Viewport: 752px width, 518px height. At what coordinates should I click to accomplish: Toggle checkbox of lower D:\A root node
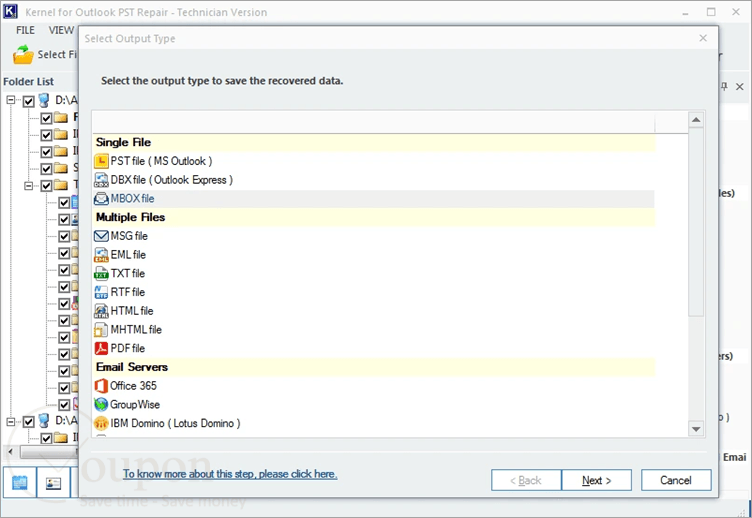pos(29,422)
